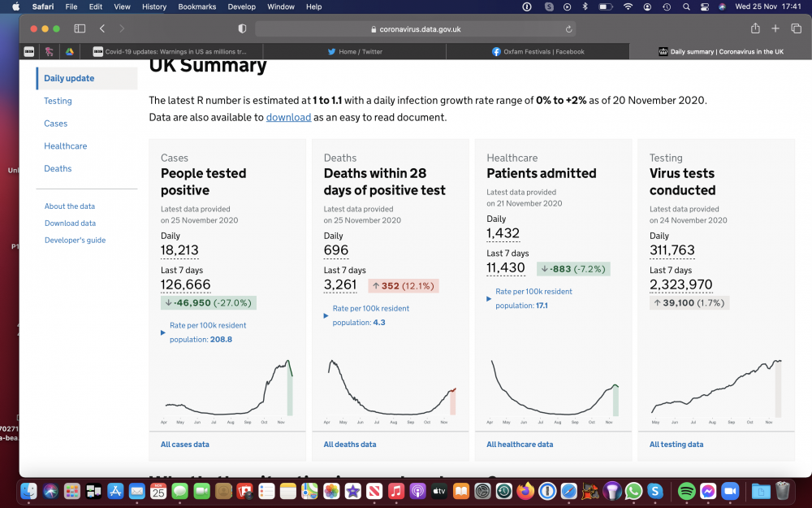The height and width of the screenshot is (508, 812).
Task: Select the Daily summary Coronavirus tab
Action: pos(721,51)
